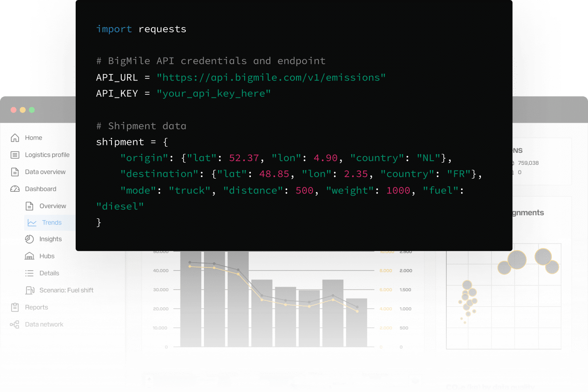Open the Data network section
This screenshot has height=392, width=588.
click(44, 324)
